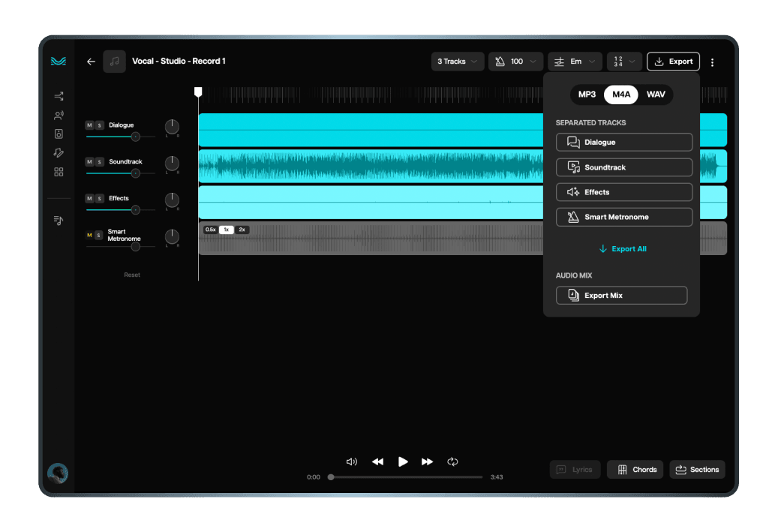Toggle the loop playback icon
The width and height of the screenshot is (778, 532).
click(x=452, y=462)
